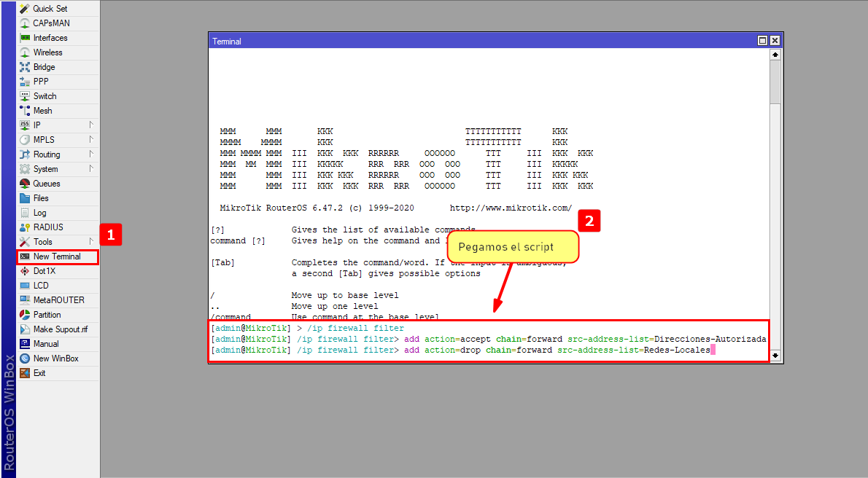The width and height of the screenshot is (868, 478).
Task: Open the New Terminal menu item
Action: coord(57,256)
